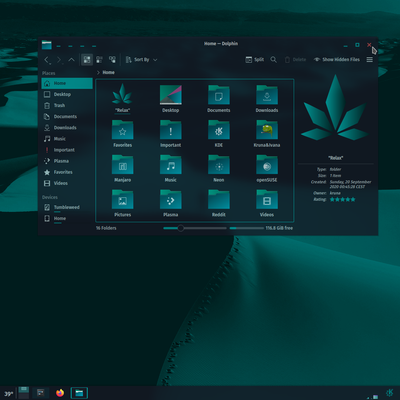The width and height of the screenshot is (400, 400).
Task: Click the Dolphin taskbar entry
Action: (79, 393)
